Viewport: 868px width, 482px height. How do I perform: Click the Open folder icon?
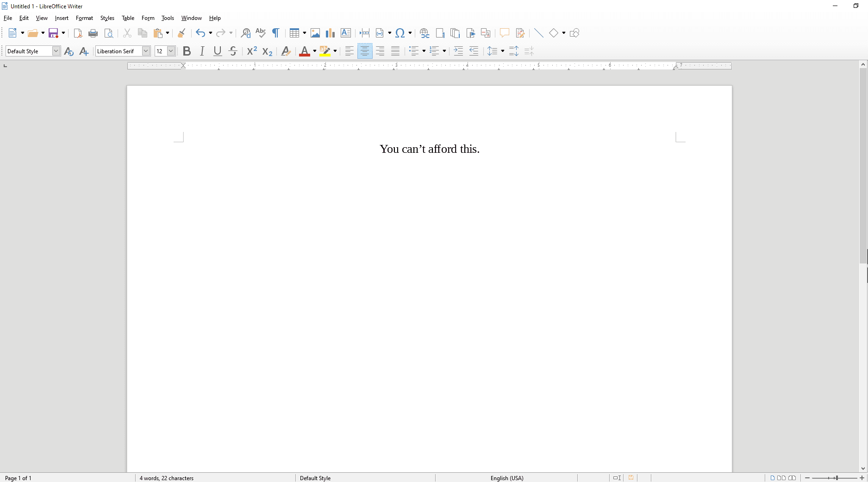tap(33, 33)
